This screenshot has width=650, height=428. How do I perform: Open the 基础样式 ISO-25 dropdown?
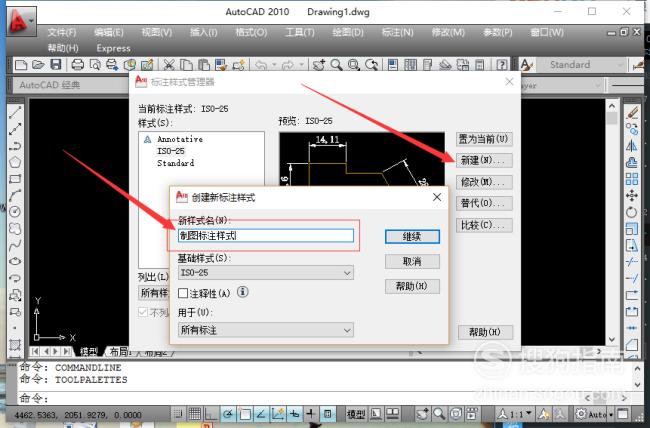pyautogui.click(x=266, y=273)
